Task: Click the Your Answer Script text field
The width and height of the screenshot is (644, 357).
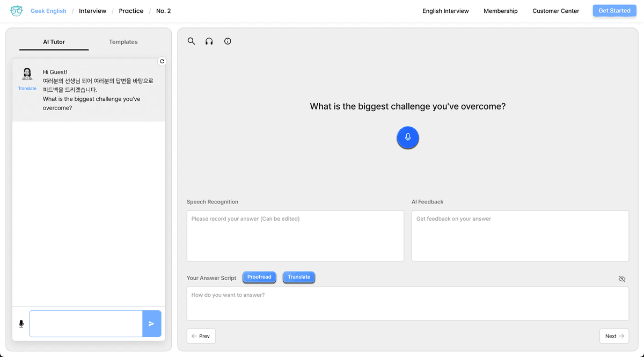Action: coord(407,303)
